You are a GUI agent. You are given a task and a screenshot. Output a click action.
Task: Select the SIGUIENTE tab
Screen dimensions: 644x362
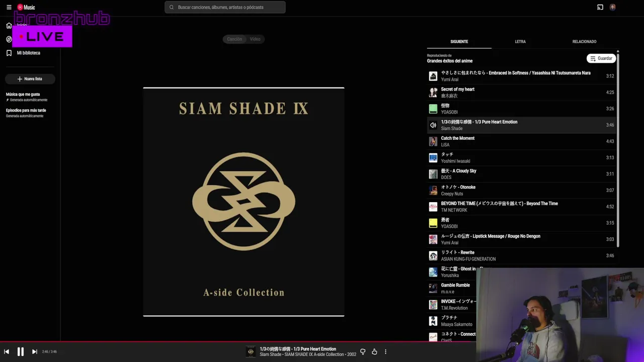point(459,42)
